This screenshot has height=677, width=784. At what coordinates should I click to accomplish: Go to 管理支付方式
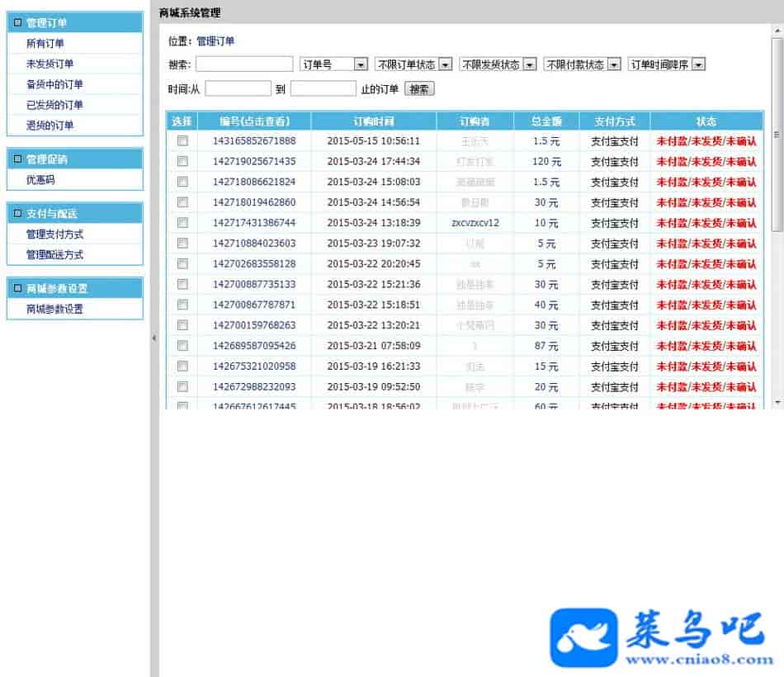coord(54,234)
